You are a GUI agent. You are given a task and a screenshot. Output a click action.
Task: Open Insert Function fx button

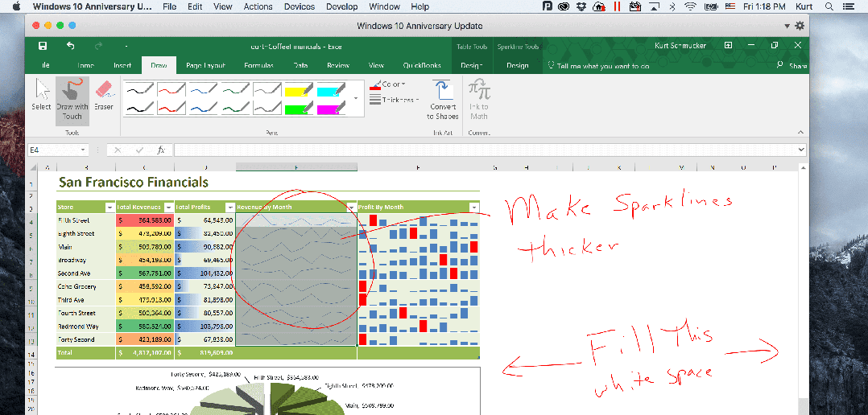point(161,150)
